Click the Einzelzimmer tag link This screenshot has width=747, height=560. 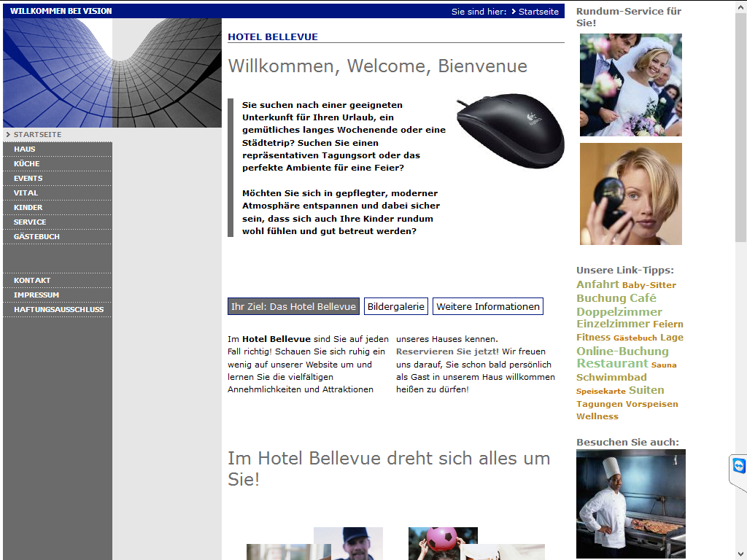613,324
